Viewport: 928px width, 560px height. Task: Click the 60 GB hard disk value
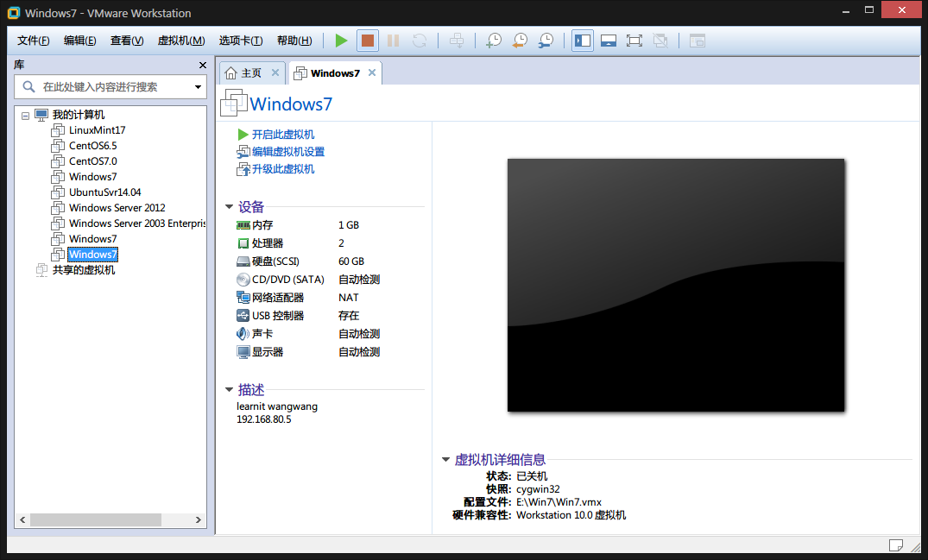[351, 261]
